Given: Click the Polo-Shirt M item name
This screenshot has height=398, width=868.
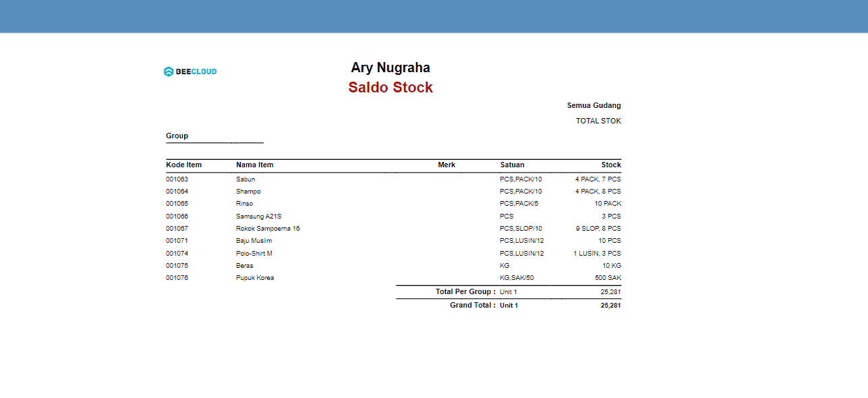Looking at the screenshot, I should (x=254, y=254).
